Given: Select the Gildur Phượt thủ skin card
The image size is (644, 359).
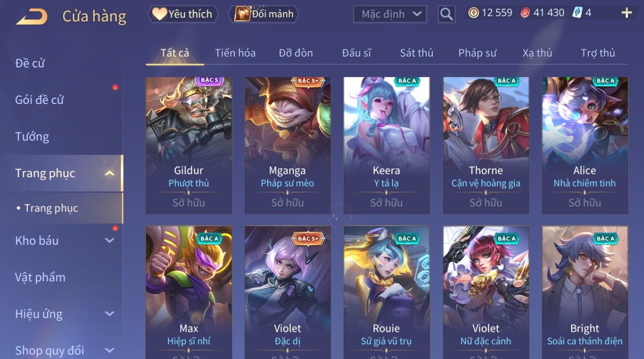Looking at the screenshot, I should coord(189,145).
